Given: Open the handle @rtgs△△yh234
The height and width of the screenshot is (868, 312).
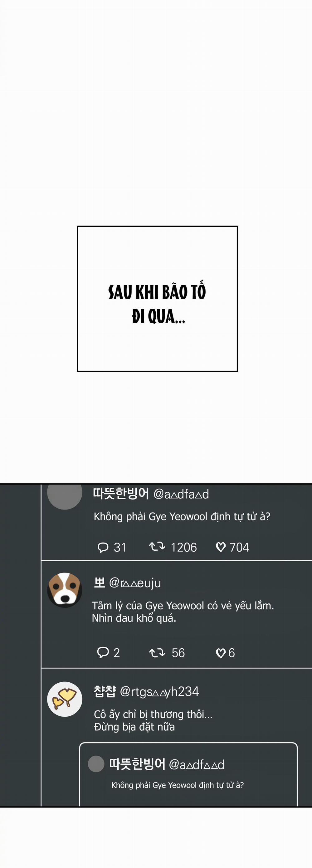Looking at the screenshot, I should coord(159,692).
